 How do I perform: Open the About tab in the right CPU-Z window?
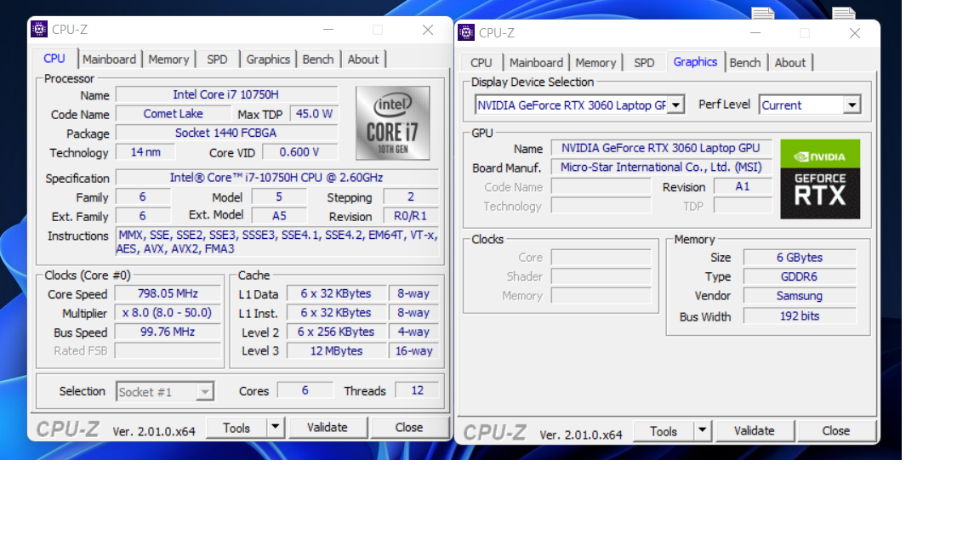coord(790,62)
